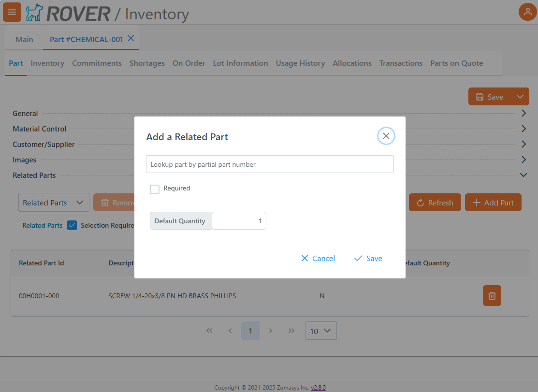
Task: Expand the General section
Action: click(523, 114)
